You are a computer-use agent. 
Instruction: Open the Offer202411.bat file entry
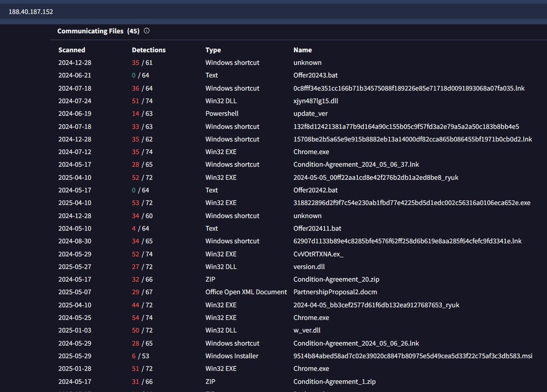coord(317,229)
